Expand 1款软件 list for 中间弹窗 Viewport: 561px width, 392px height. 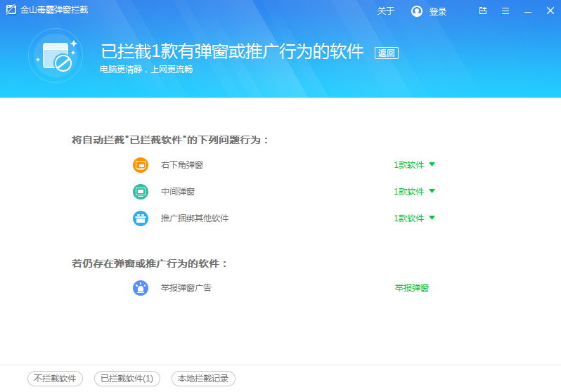(414, 192)
